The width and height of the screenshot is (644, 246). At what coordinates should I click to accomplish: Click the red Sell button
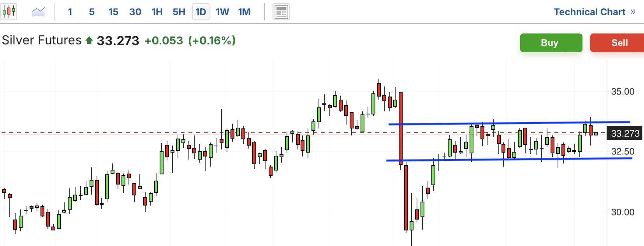pos(617,43)
